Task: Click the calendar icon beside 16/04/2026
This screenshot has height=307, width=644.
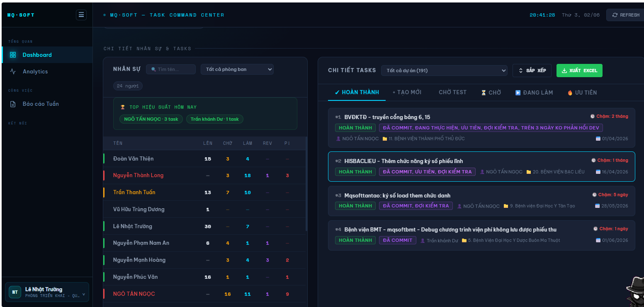Action: [598, 172]
